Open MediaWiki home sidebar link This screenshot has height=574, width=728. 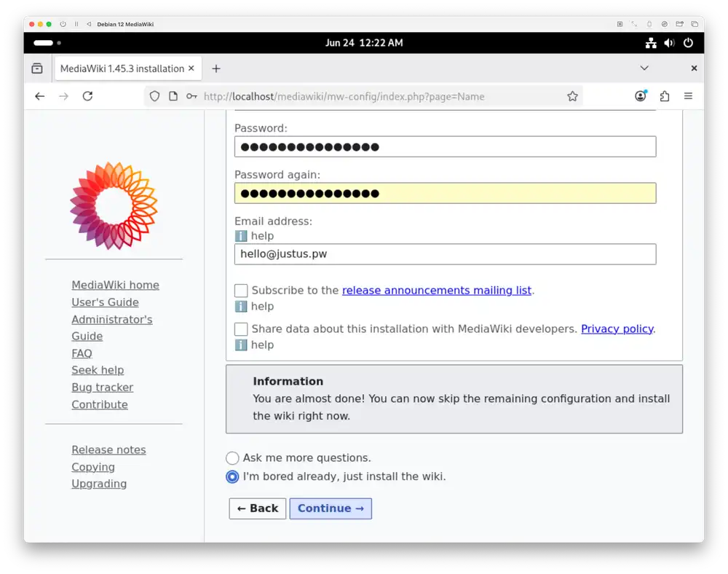tap(115, 285)
